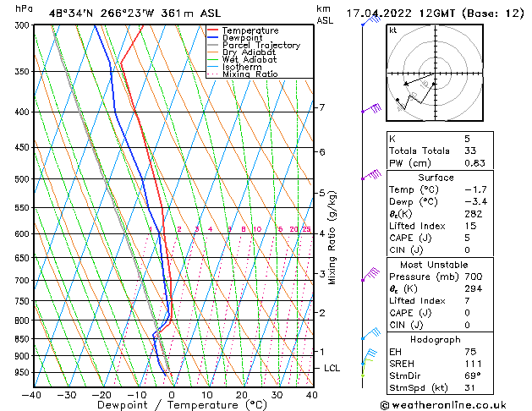Screen dimensions: 532x411
Task: Click the purple wind barb at 700 hPa
Action: pos(371,274)
